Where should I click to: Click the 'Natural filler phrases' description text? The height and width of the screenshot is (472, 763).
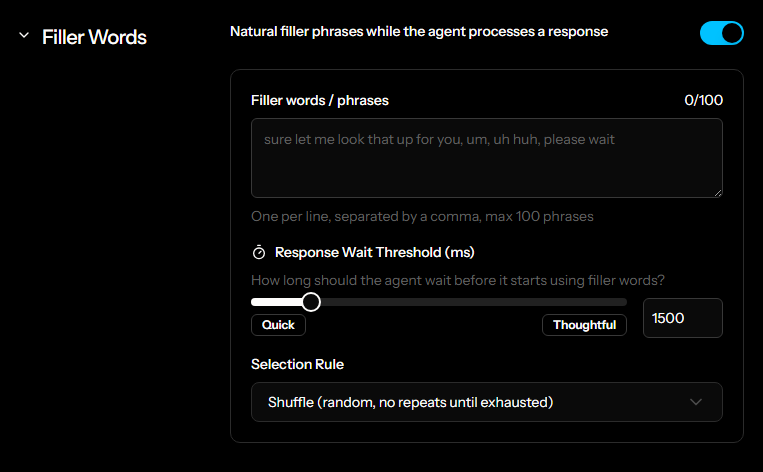coord(418,32)
